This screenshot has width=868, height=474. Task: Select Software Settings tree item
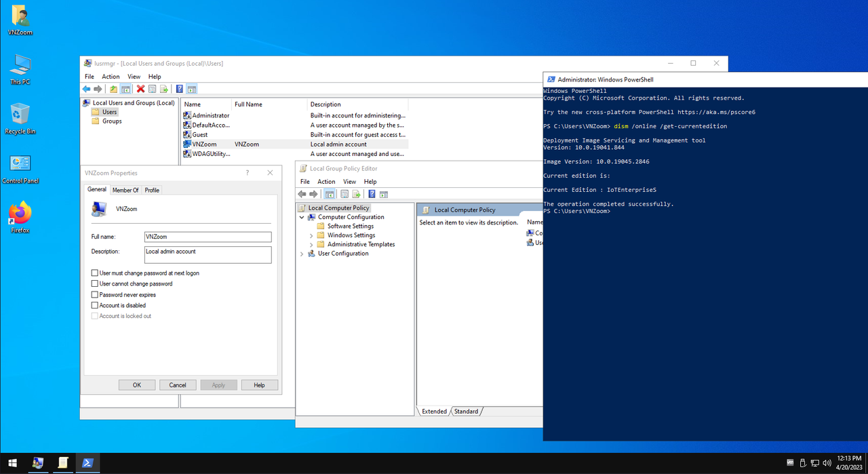click(350, 226)
